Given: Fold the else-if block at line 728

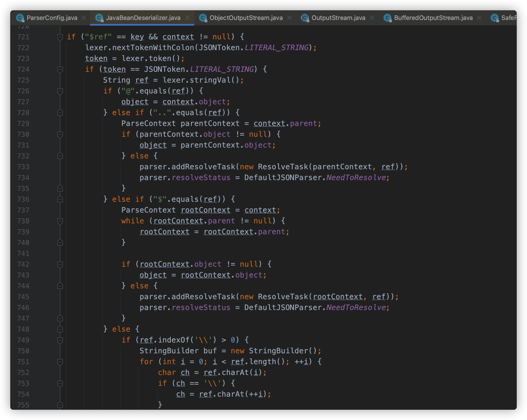Looking at the screenshot, I should click(x=60, y=113).
